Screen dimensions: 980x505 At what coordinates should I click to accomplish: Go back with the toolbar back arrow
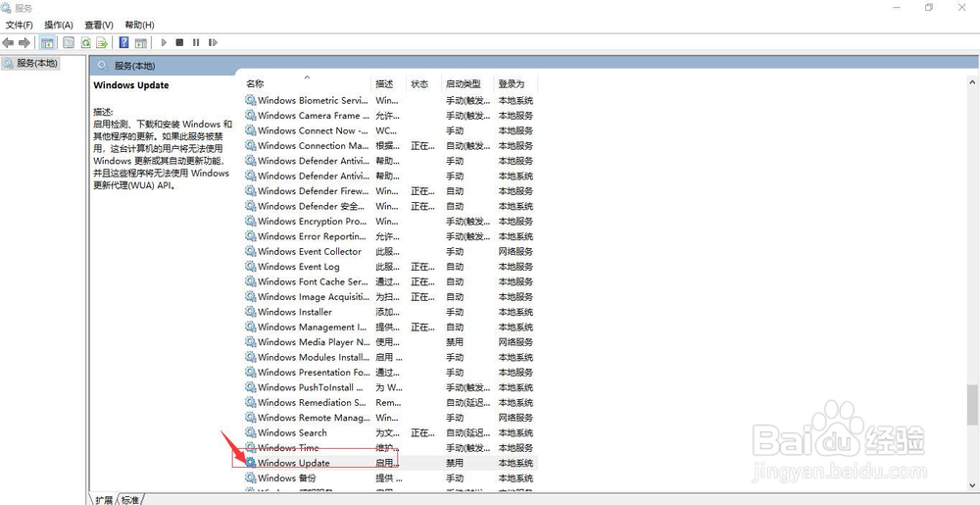tap(8, 42)
